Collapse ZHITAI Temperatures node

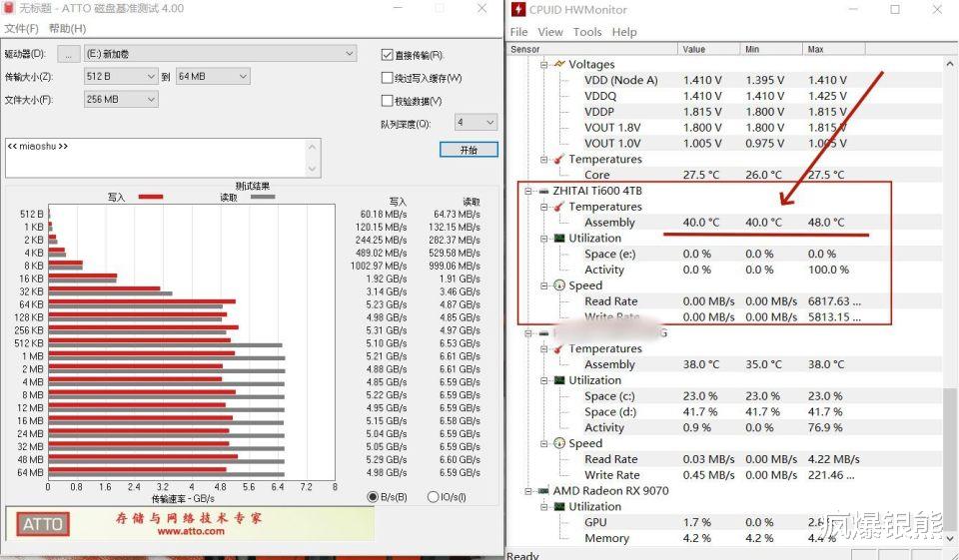point(543,207)
